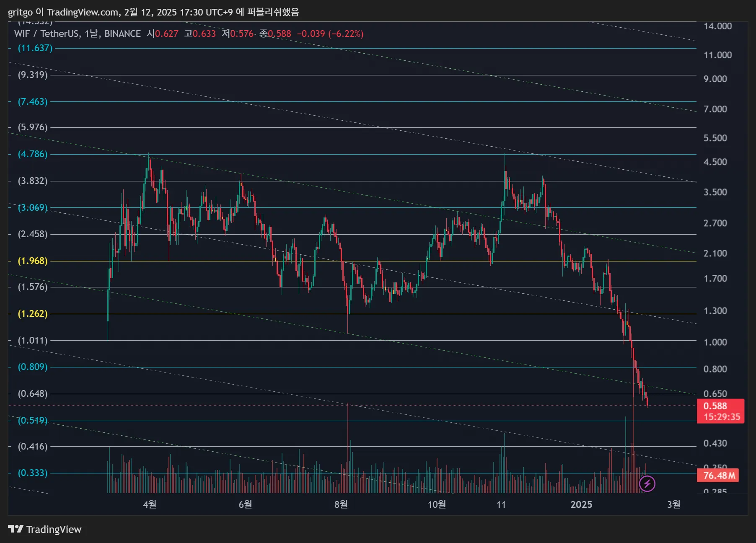Image resolution: width=756 pixels, height=543 pixels.
Task: Click the 0.800 price axis value
Action: [x=715, y=369]
